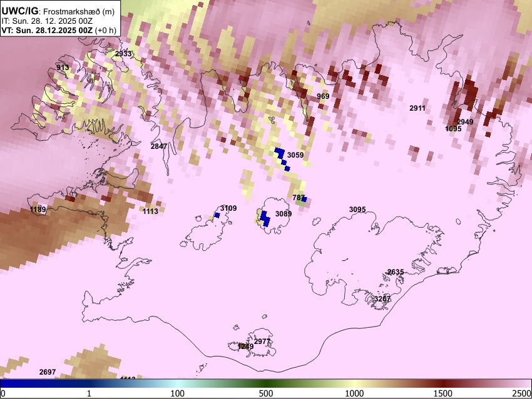Viewport: 532px width, 399px height.
Task: Click the blue cell next to the 3109 label
Action: (x=217, y=215)
